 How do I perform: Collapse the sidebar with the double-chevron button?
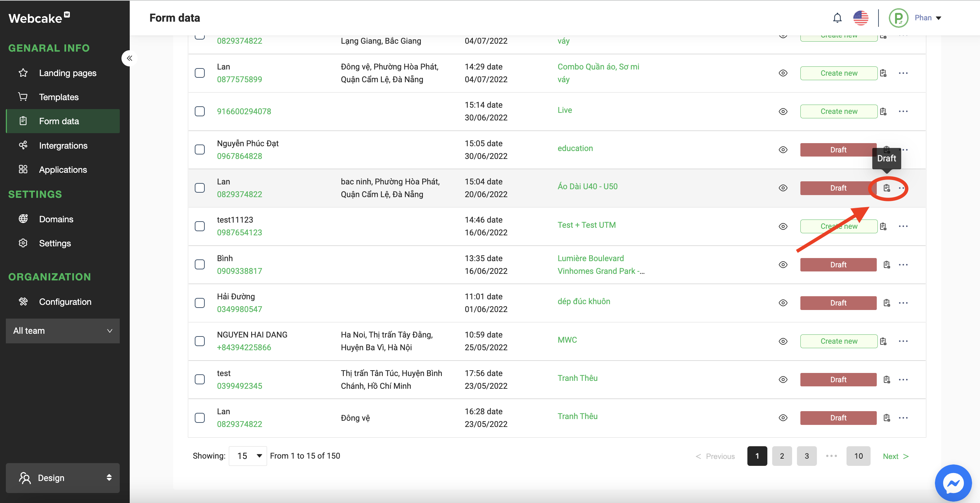coord(129,58)
